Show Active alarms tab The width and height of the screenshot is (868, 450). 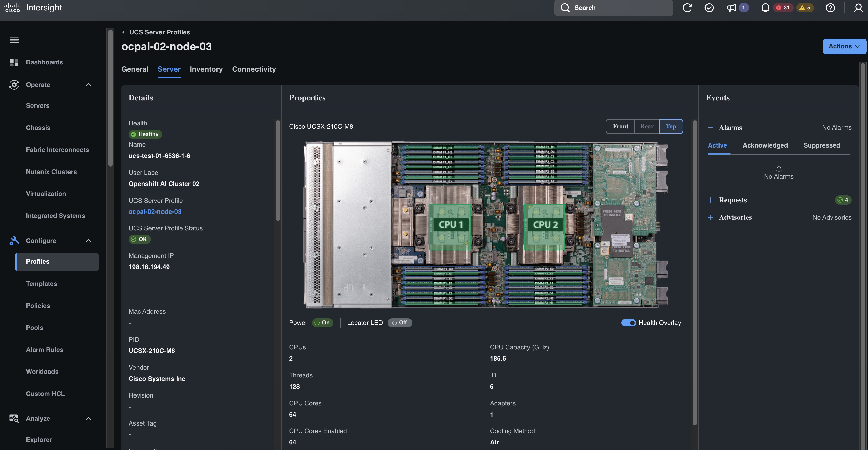717,145
